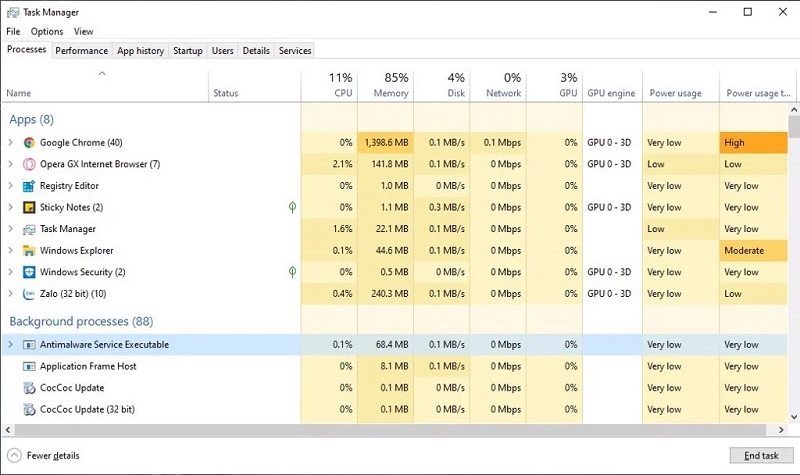Open the Options menu
The height and width of the screenshot is (475, 800).
click(46, 32)
